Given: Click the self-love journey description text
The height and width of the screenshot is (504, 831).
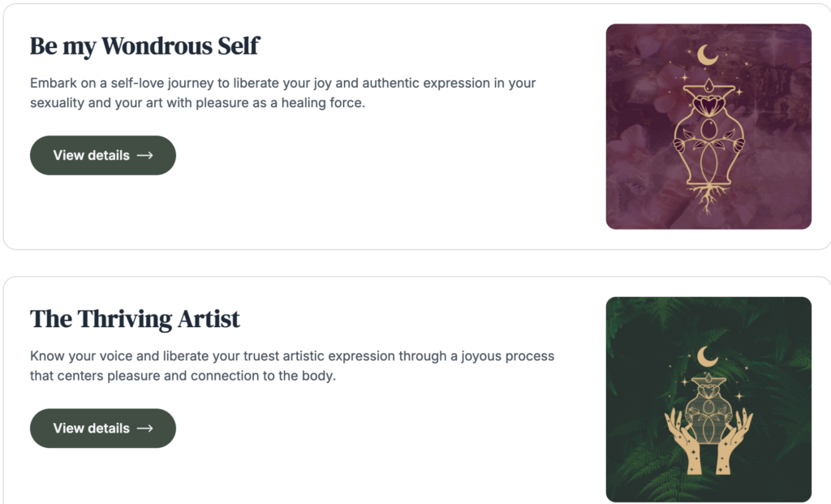Looking at the screenshot, I should [282, 93].
